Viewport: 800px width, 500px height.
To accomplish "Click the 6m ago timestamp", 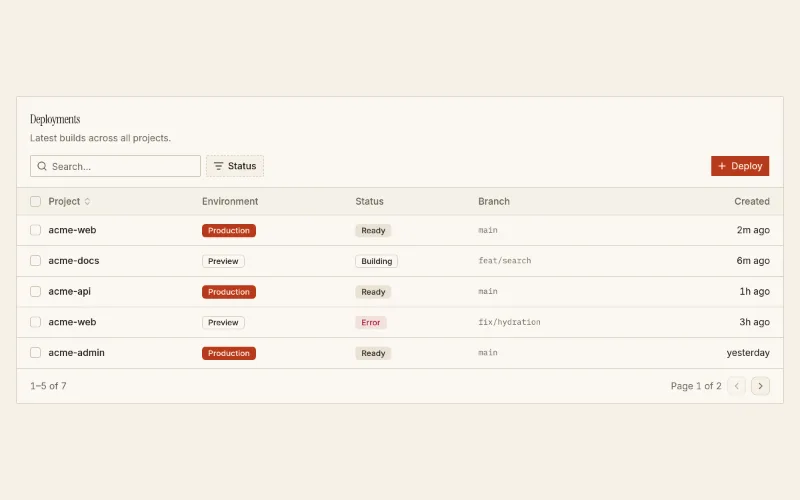I will [753, 261].
